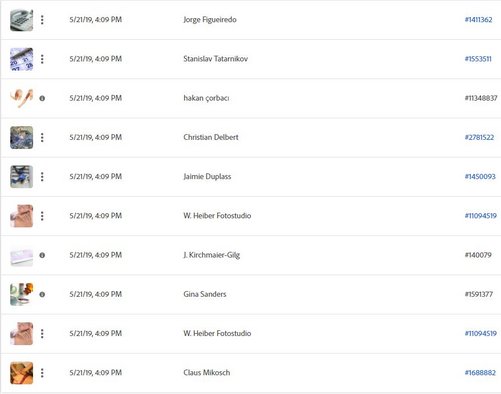Open asset link #1553511
This screenshot has height=394, width=501.
click(x=478, y=59)
